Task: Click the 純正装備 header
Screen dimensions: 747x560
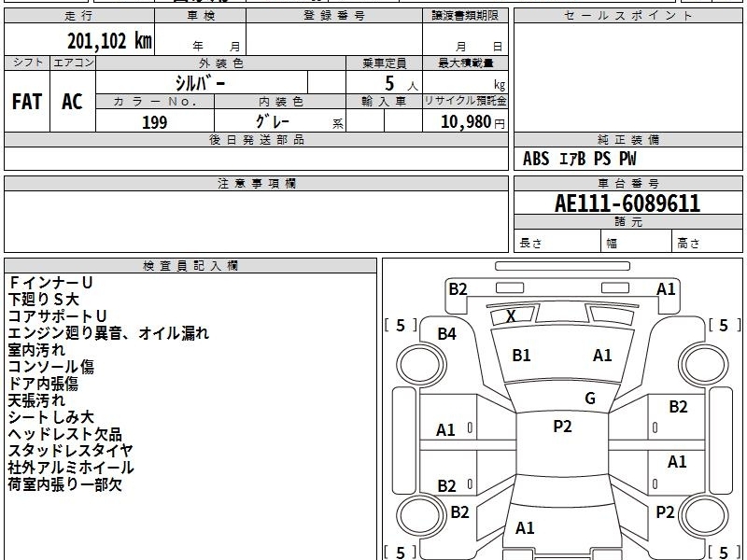Action: click(627, 139)
